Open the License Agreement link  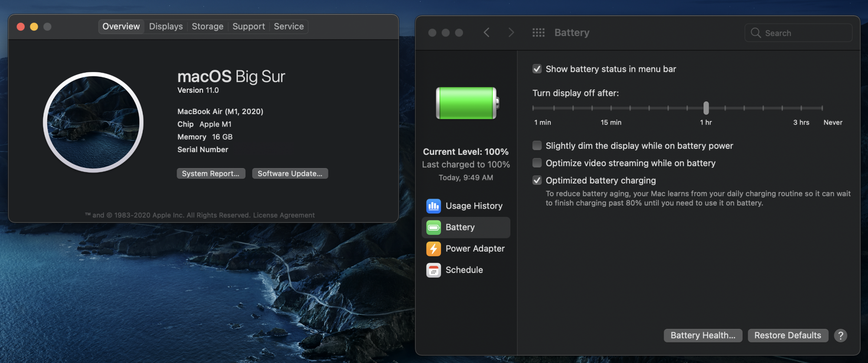click(284, 215)
